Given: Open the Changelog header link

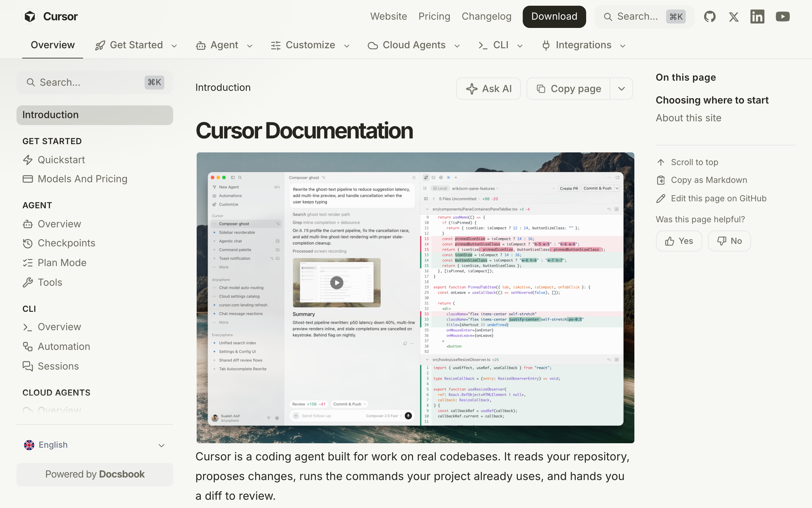Looking at the screenshot, I should pos(487,17).
